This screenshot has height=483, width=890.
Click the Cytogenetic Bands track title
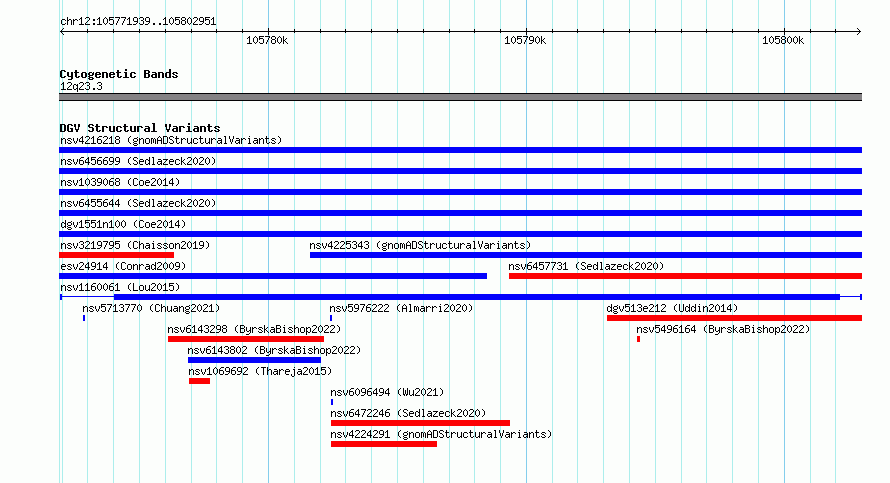(x=119, y=74)
